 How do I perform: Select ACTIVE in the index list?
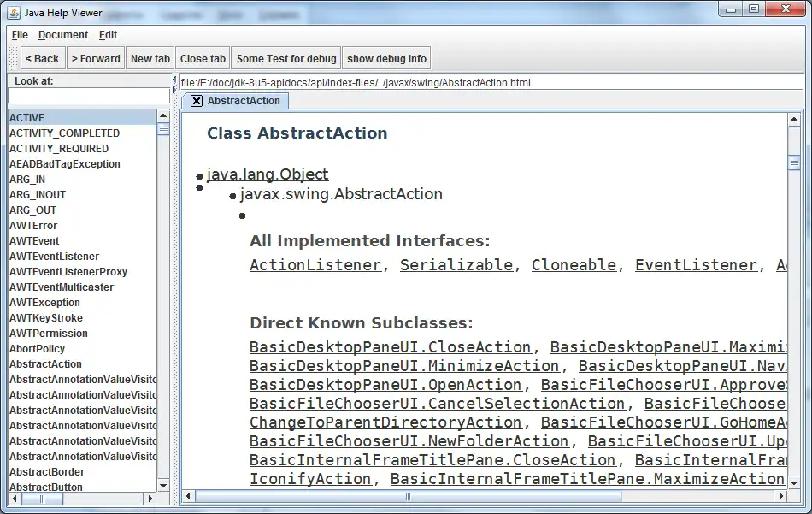pyautogui.click(x=82, y=118)
